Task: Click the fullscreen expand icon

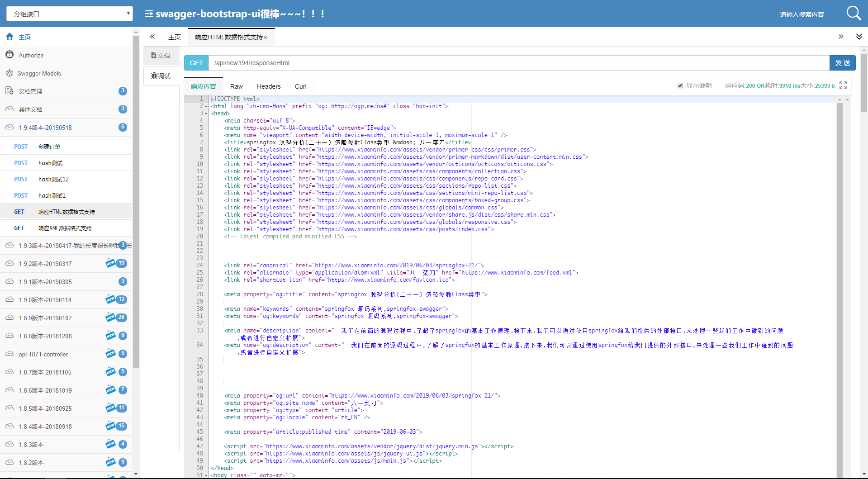Action: [843, 85]
